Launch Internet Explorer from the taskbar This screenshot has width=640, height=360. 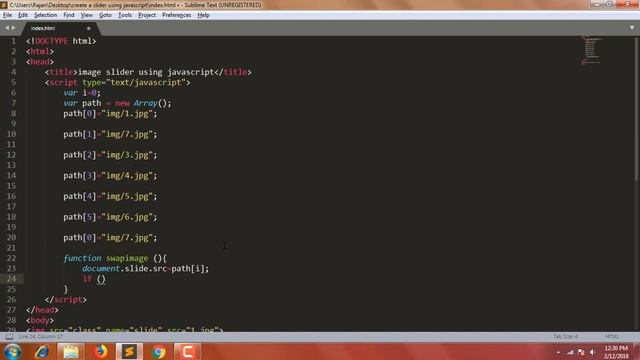coord(42,351)
